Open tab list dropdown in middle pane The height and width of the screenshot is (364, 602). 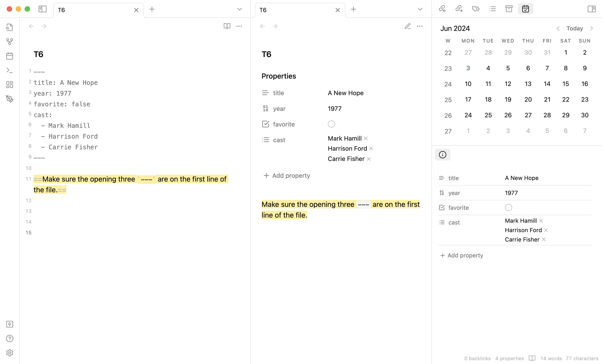coord(420,9)
